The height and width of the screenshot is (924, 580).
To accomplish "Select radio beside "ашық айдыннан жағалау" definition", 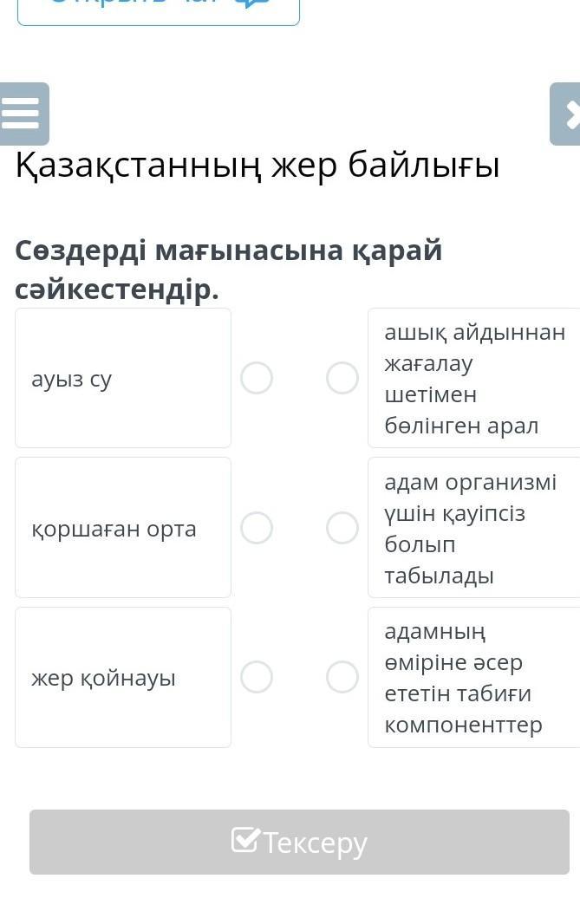I will (342, 378).
